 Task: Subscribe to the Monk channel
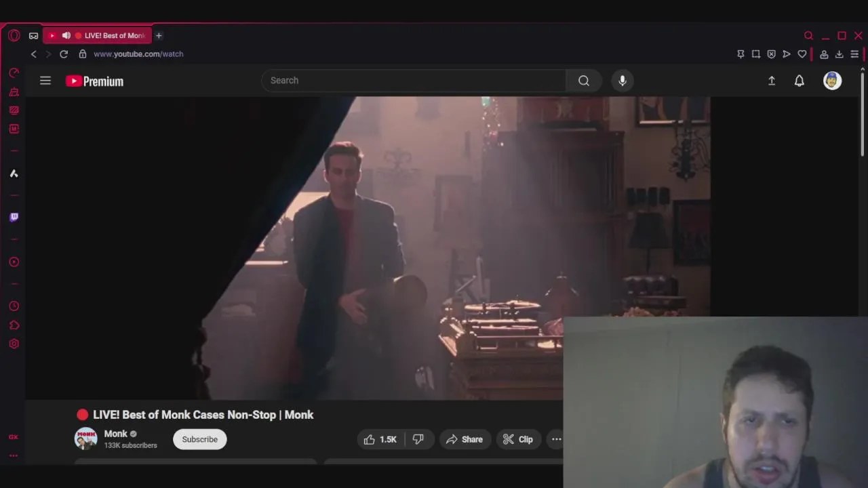coord(200,439)
